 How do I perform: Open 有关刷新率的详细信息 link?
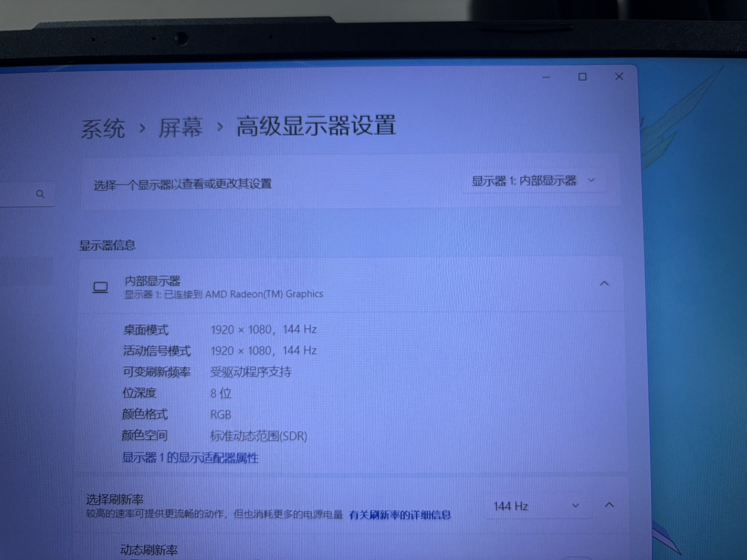click(399, 515)
